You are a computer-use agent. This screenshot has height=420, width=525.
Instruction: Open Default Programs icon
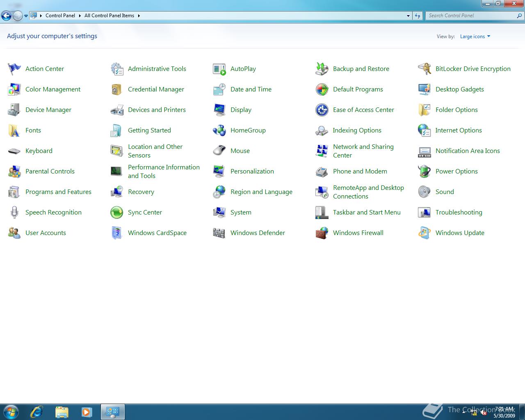tap(322, 89)
